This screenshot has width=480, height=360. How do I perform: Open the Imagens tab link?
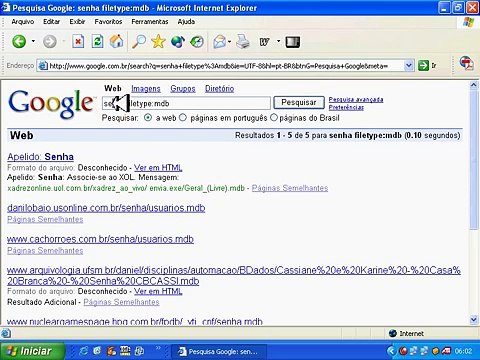click(146, 89)
